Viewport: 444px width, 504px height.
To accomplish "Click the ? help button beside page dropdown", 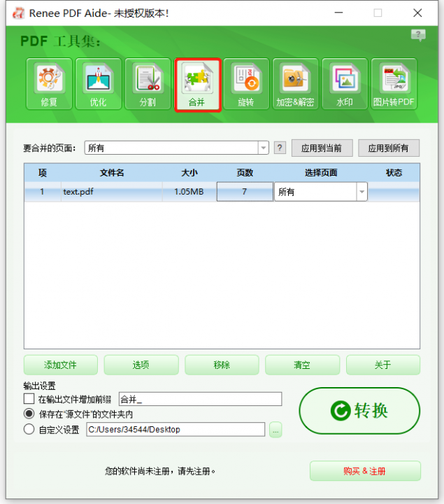I will pos(280,148).
